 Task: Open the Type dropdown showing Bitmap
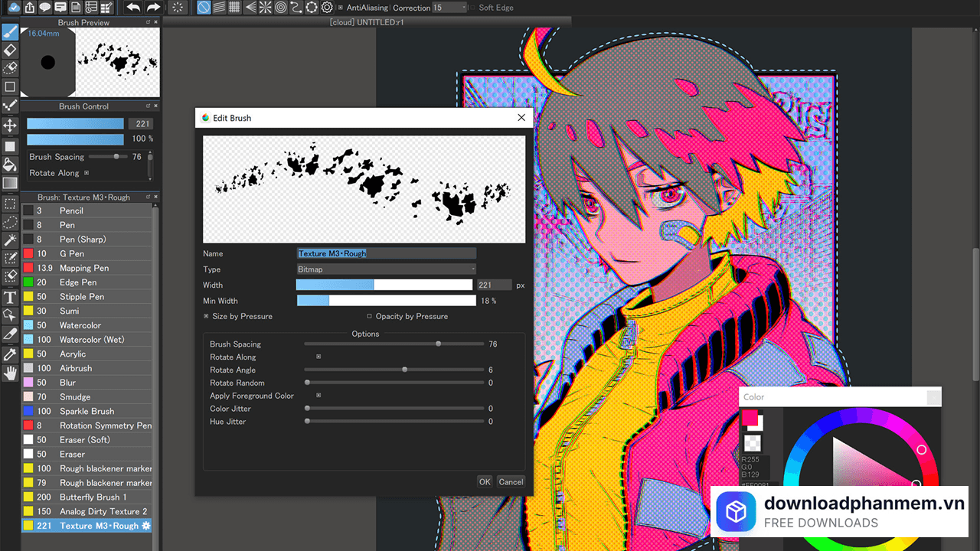click(x=386, y=269)
